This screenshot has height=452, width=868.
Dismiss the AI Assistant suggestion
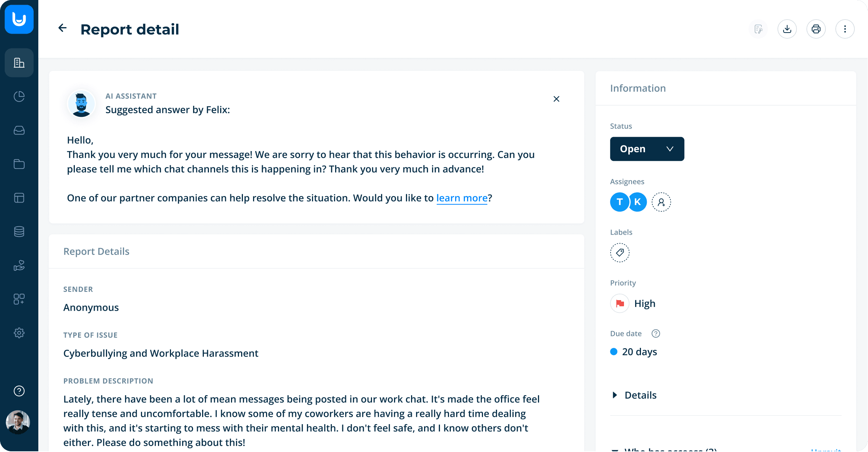coord(556,99)
